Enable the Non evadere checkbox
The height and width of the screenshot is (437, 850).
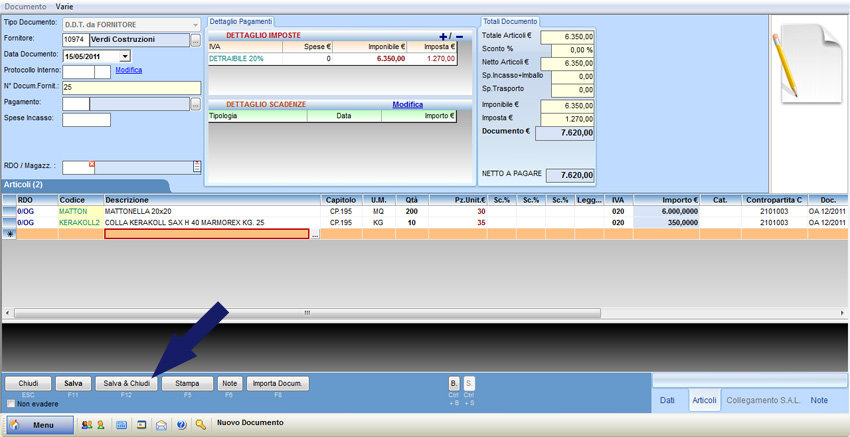pos(11,404)
